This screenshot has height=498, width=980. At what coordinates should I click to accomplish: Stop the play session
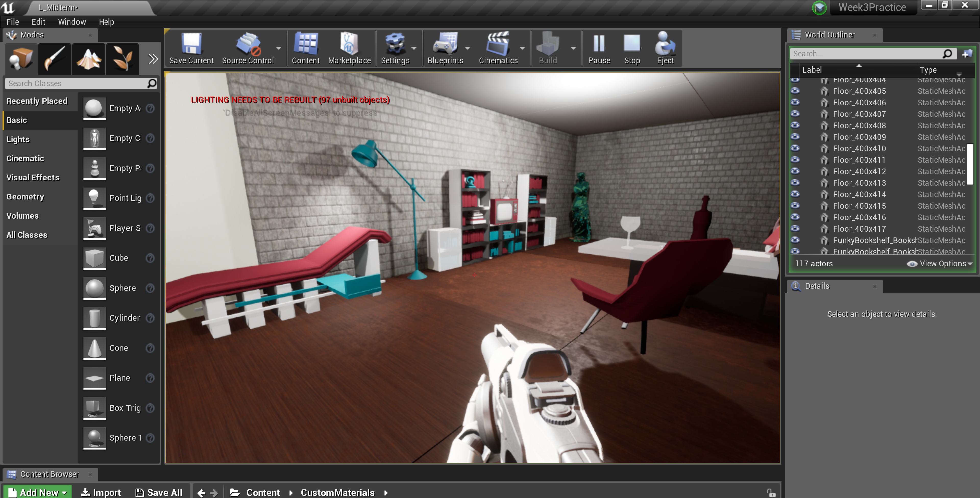[632, 48]
